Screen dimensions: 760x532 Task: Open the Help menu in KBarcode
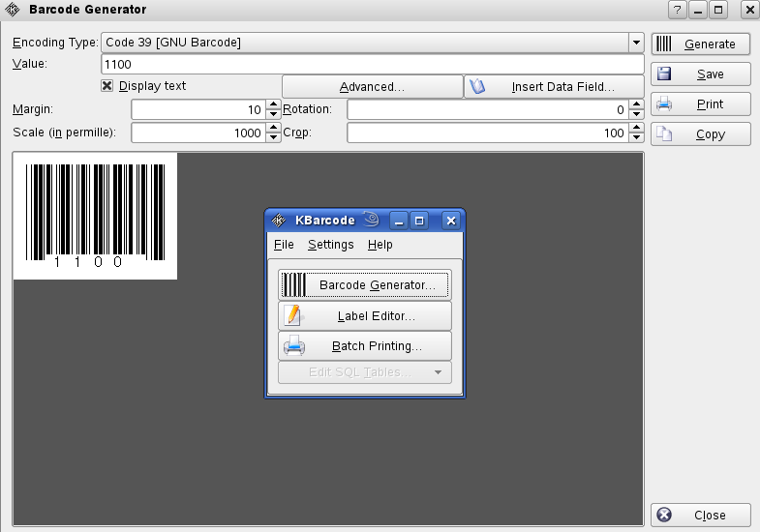point(380,245)
